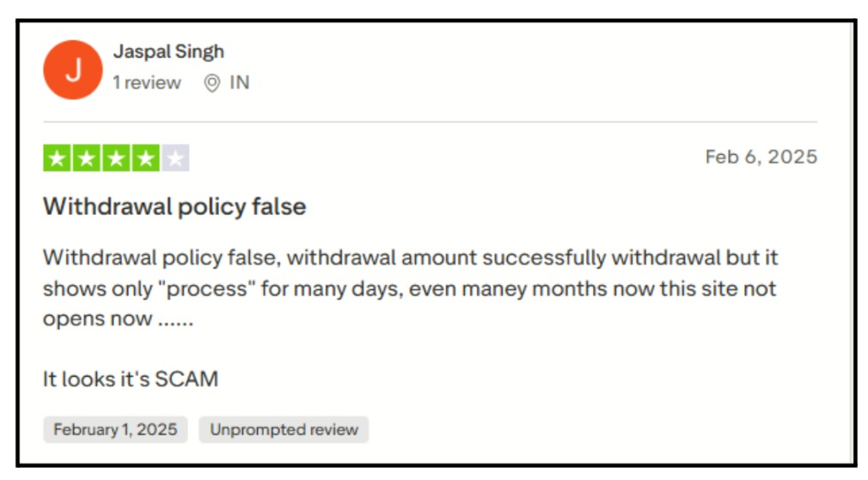Click the "1 review" count
This screenshot has height=480, width=868.
click(147, 83)
